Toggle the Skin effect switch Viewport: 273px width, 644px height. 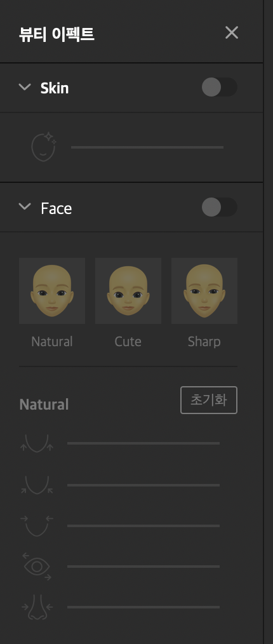[x=219, y=87]
